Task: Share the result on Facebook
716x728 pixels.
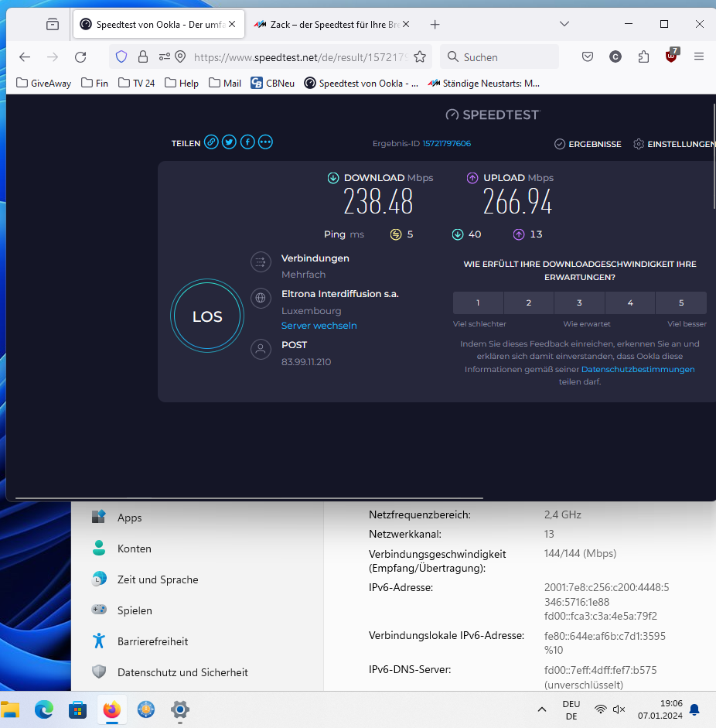Action: tap(247, 142)
